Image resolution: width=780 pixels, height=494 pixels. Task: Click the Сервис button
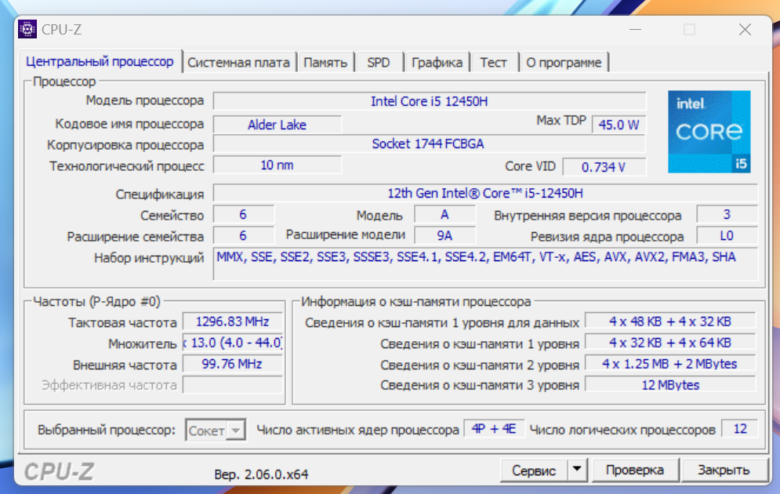coord(533,470)
